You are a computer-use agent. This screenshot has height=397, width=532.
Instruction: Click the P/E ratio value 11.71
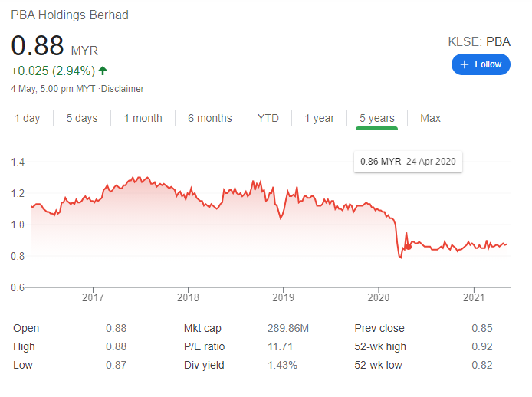pyautogui.click(x=280, y=346)
